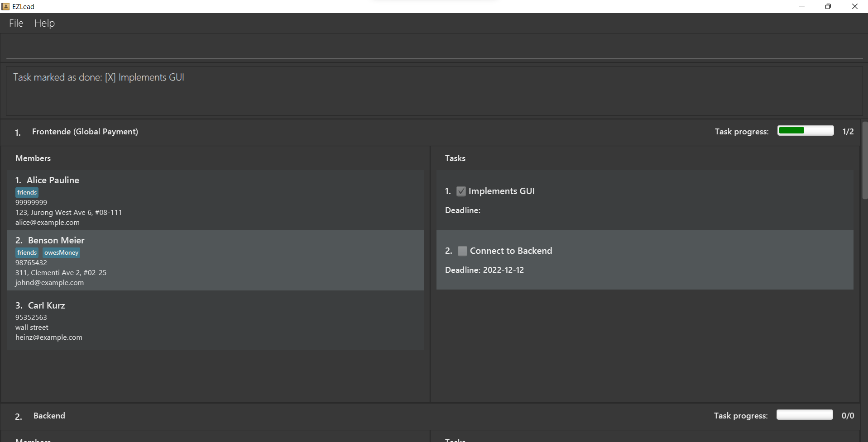
Task: Click the Deadline: 2022-12-12 text
Action: point(484,270)
